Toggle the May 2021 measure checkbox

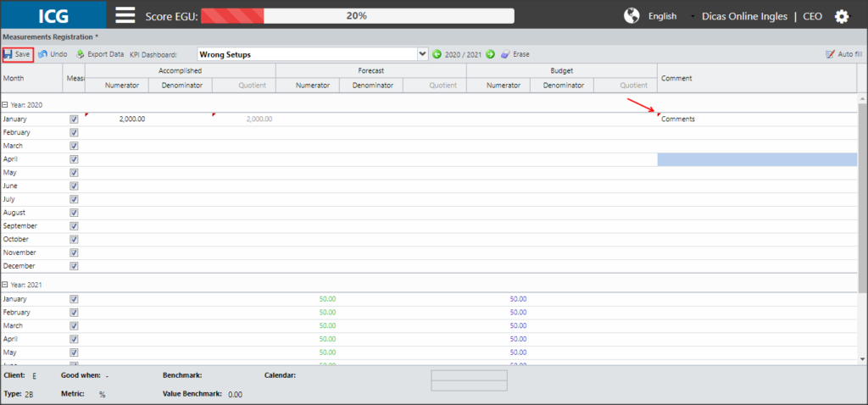pyautogui.click(x=75, y=352)
